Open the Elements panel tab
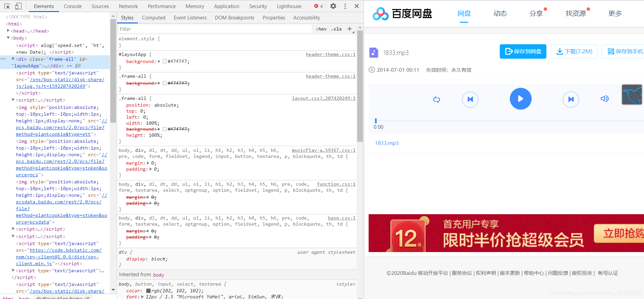The width and height of the screenshot is (644, 299). pos(44,6)
